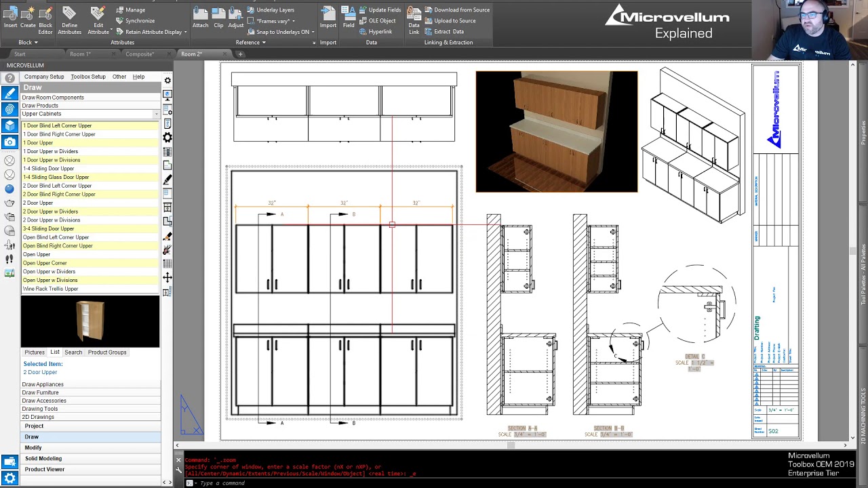Click the folder star icon above settings gear
Screen dimensions: 868x488
click(9, 462)
